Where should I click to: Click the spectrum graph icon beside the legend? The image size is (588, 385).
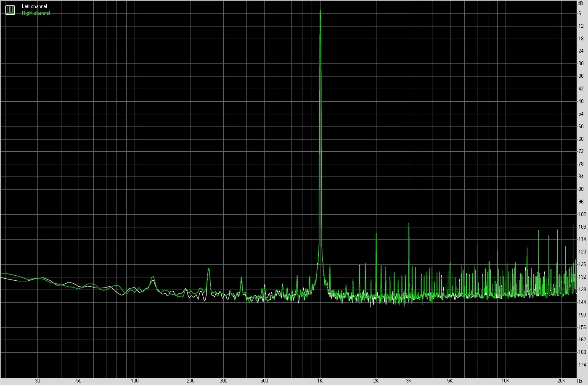(x=10, y=10)
